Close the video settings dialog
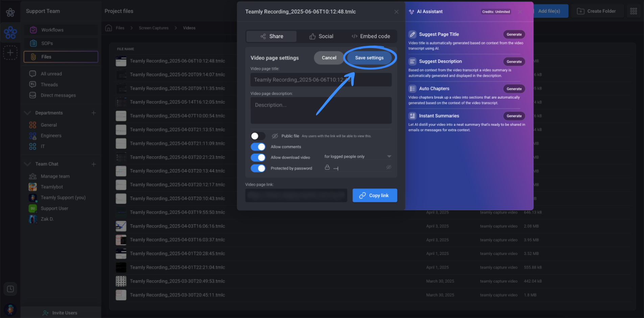Screen dimensions: 644x318 click(x=396, y=12)
